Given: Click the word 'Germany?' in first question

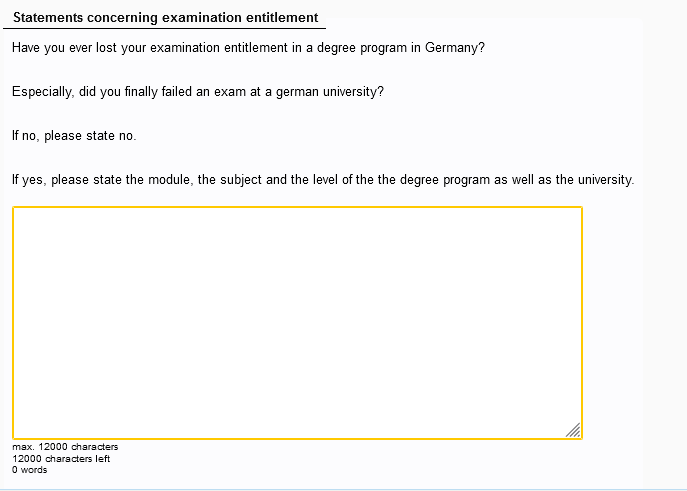Looking at the screenshot, I should 455,47.
